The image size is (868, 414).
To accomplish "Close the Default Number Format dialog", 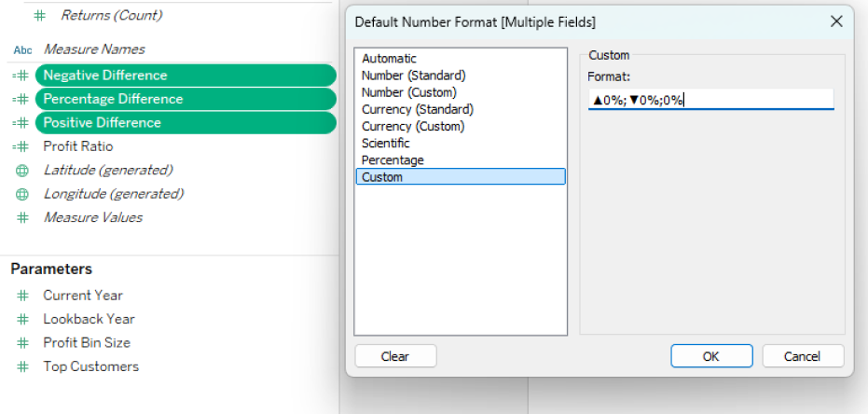I will point(836,21).
